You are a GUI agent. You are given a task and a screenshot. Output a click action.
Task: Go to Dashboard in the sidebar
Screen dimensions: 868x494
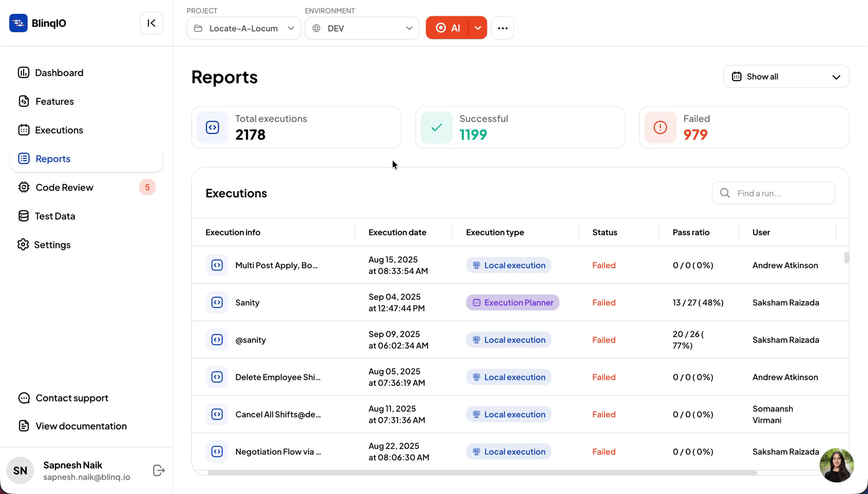point(59,72)
